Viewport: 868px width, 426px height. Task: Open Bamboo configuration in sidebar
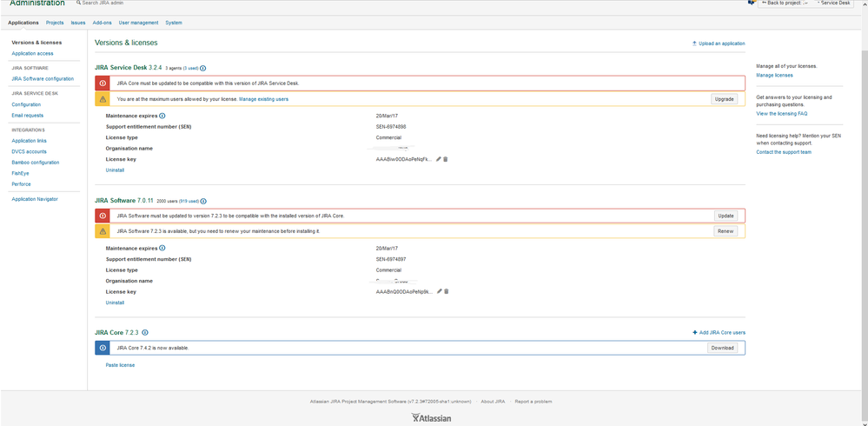(x=36, y=163)
